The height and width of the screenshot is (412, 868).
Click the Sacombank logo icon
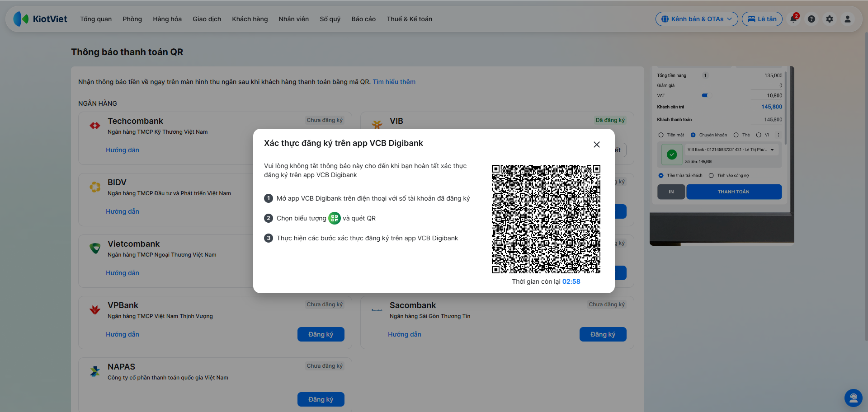tap(377, 310)
